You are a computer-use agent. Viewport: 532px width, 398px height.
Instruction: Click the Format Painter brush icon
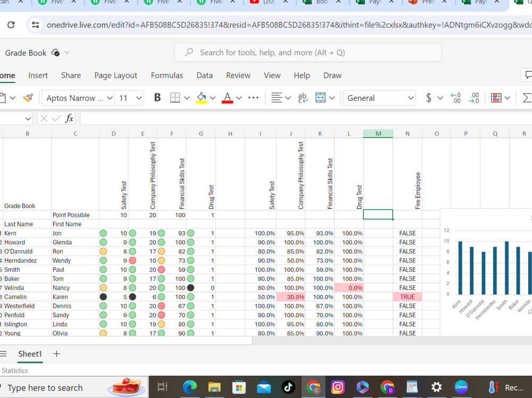click(x=28, y=98)
